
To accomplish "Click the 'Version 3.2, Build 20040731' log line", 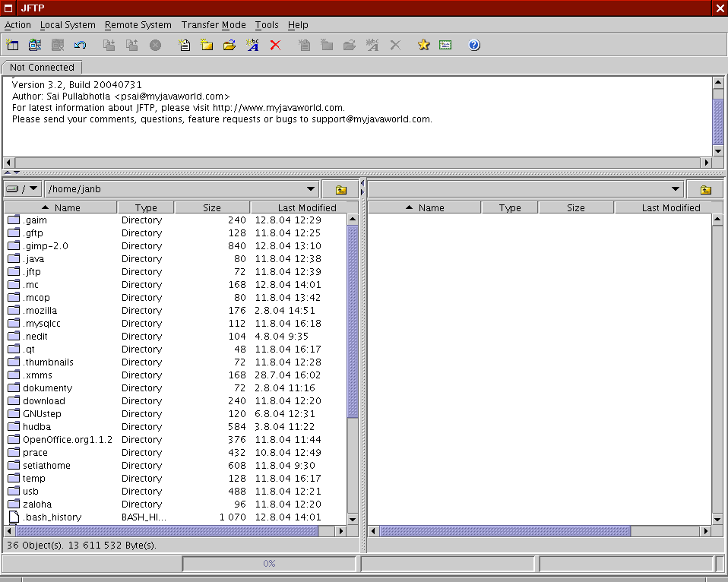I will (x=77, y=85).
